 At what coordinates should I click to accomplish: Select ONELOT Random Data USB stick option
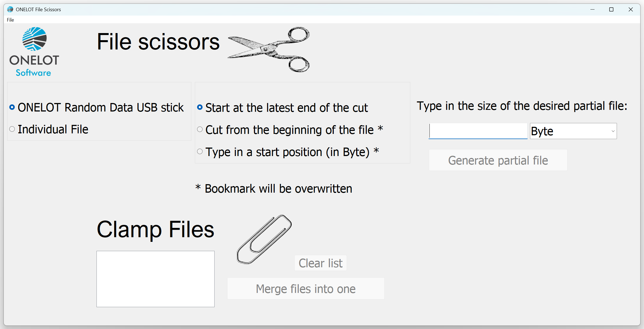pyautogui.click(x=96, y=107)
